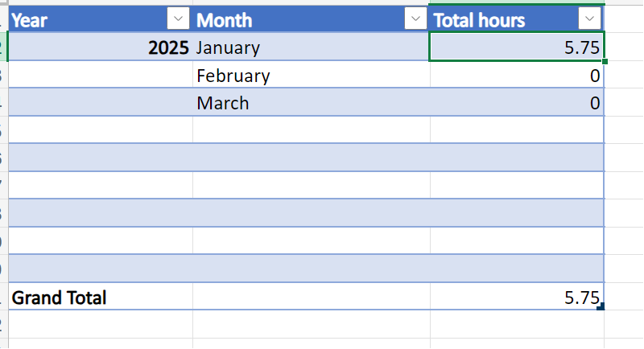Open the Month column filter dropdown

(415, 19)
